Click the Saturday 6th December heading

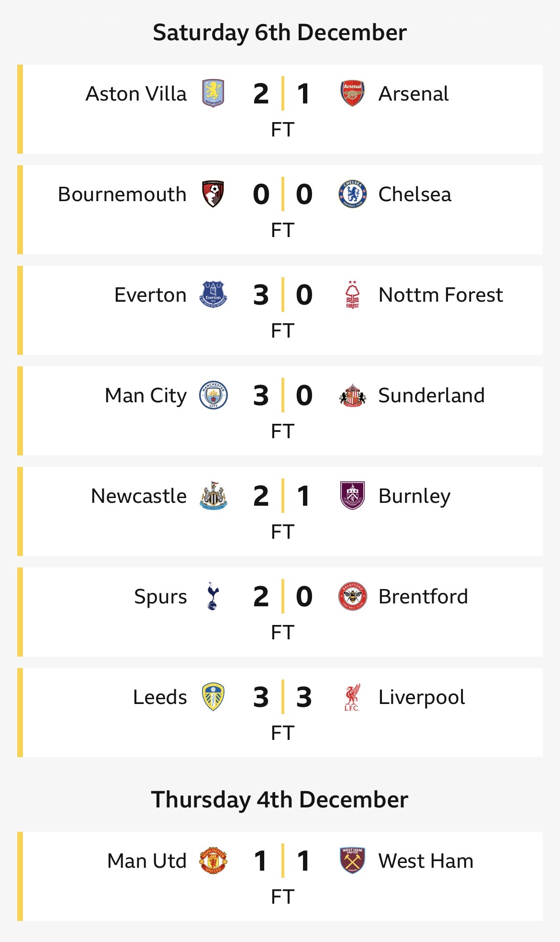pos(280,33)
